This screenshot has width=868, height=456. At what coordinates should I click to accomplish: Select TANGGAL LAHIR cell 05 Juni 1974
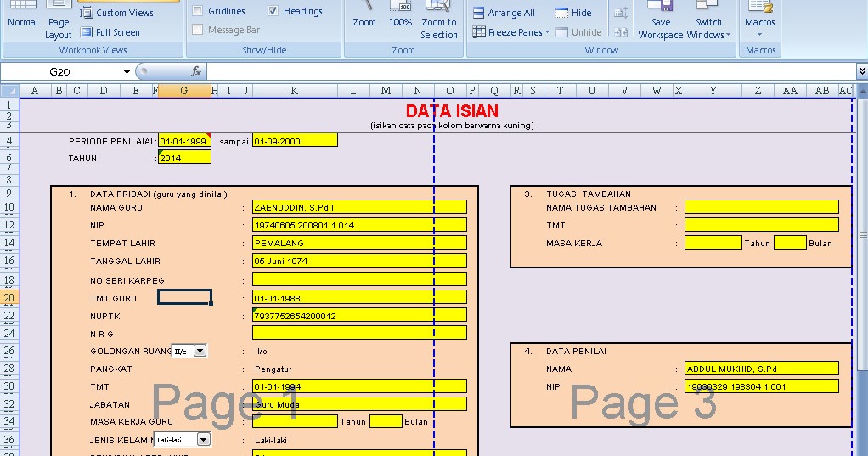(359, 261)
